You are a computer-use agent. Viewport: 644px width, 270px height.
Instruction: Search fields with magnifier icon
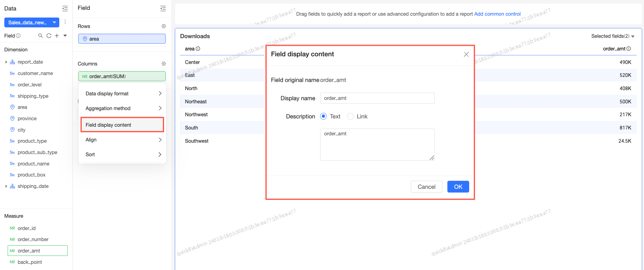pos(40,36)
